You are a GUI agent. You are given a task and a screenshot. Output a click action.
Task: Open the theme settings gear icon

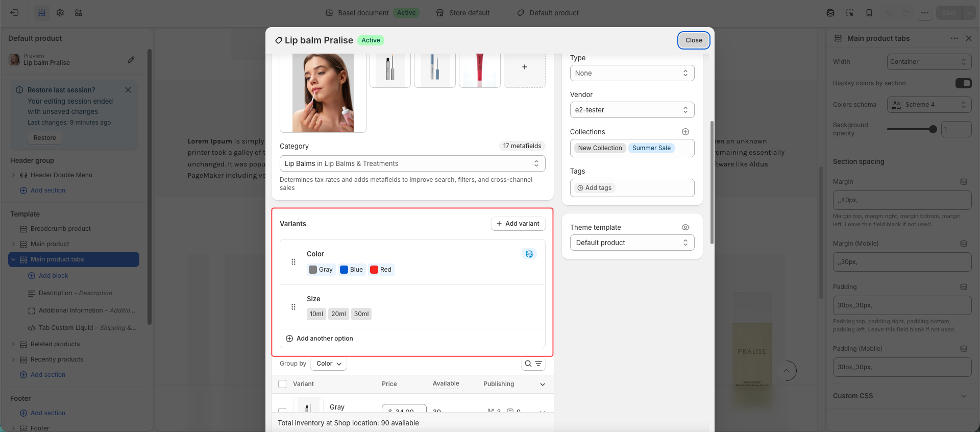(60, 13)
